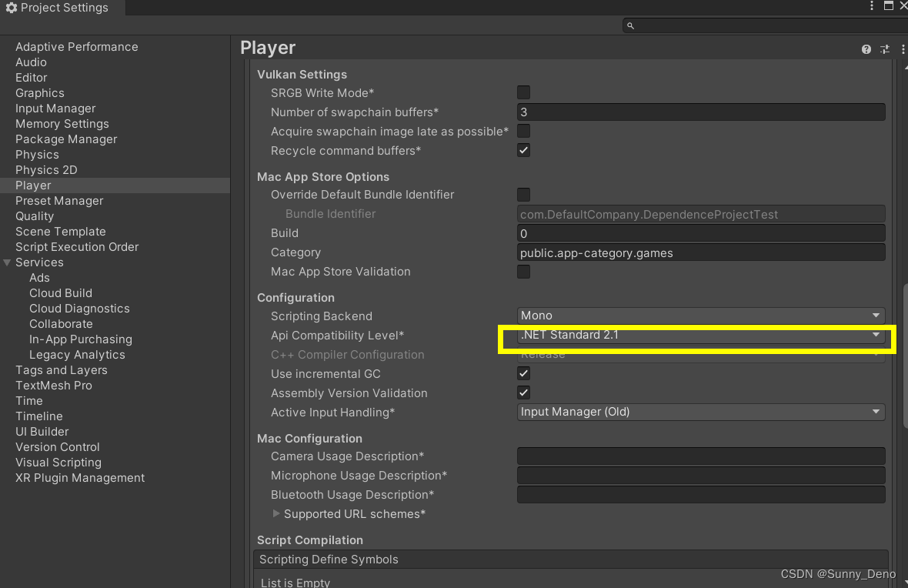Select Graphics in the settings list
The image size is (908, 588).
pos(40,92)
